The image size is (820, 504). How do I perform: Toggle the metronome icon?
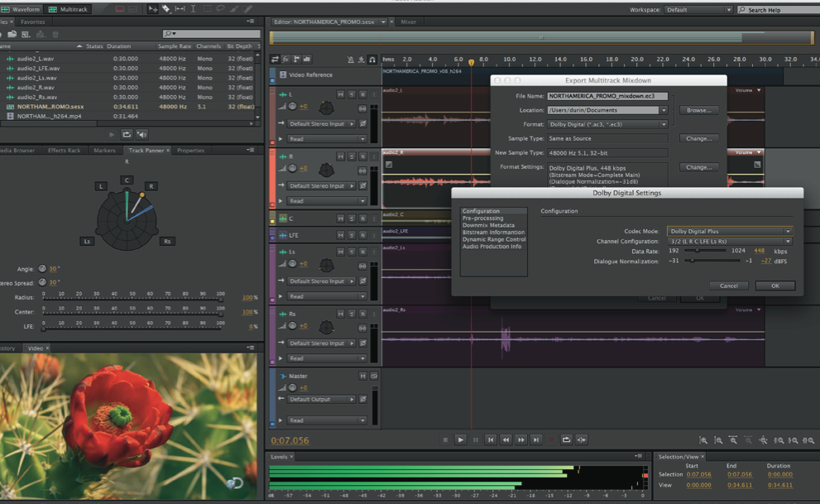[350, 60]
